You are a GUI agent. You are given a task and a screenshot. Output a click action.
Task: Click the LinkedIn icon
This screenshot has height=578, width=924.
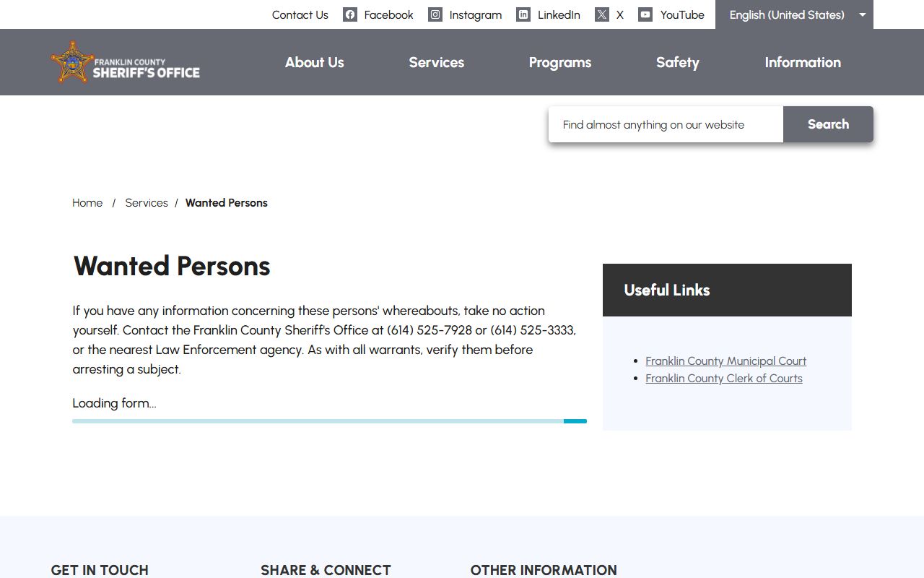click(523, 14)
